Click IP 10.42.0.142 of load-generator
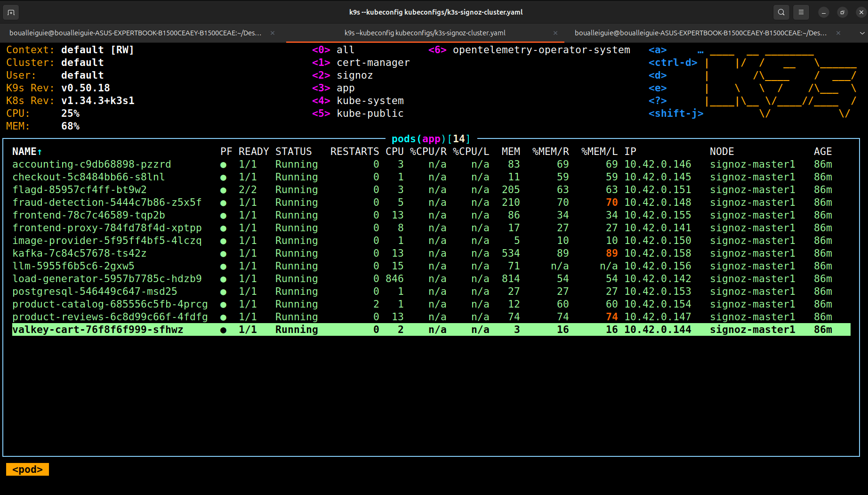 coord(658,279)
